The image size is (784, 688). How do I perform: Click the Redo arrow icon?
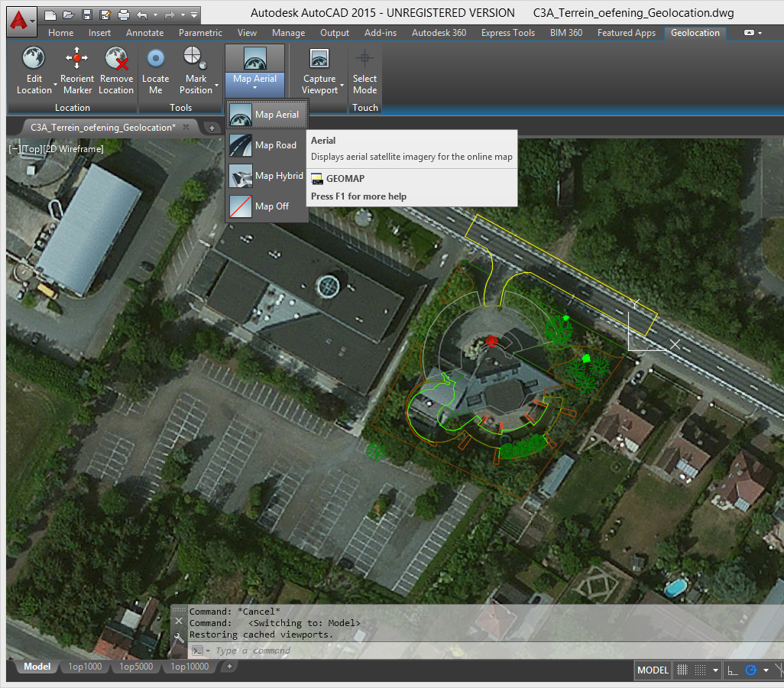(170, 15)
